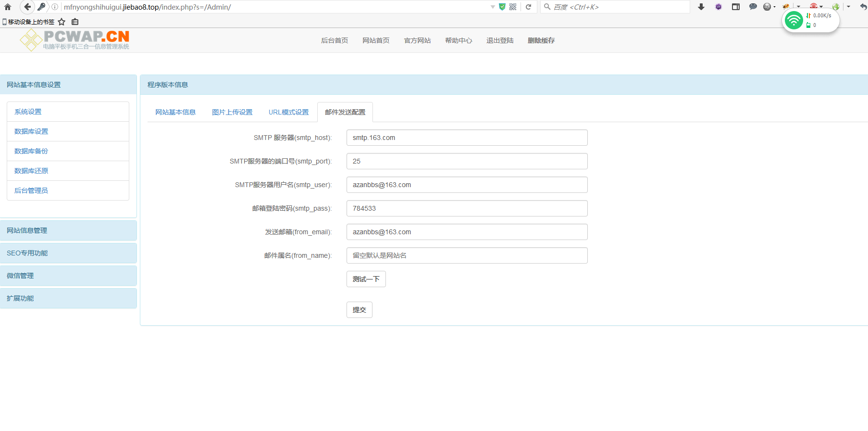This screenshot has height=431, width=868.
Task: Click the 提交 submit button
Action: pos(360,310)
